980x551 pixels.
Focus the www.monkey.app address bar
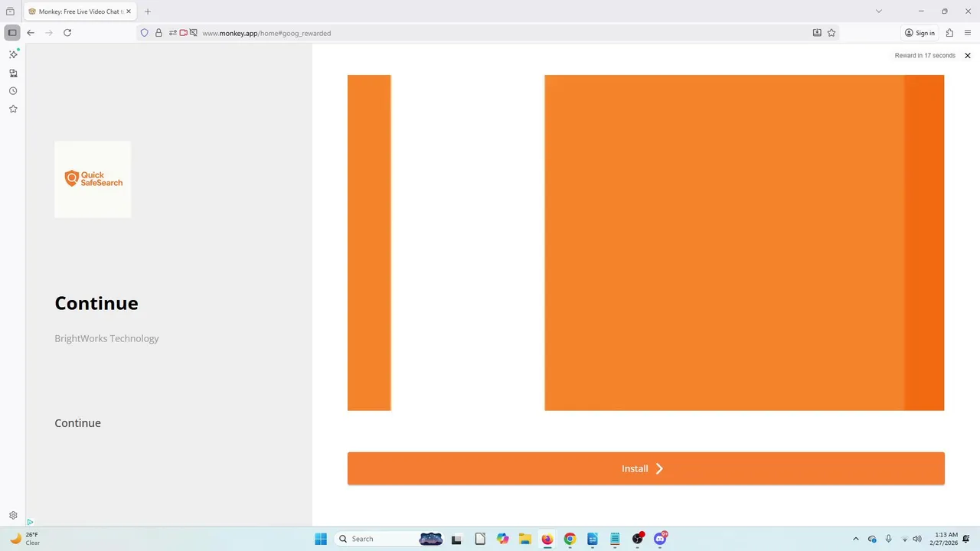click(x=266, y=33)
